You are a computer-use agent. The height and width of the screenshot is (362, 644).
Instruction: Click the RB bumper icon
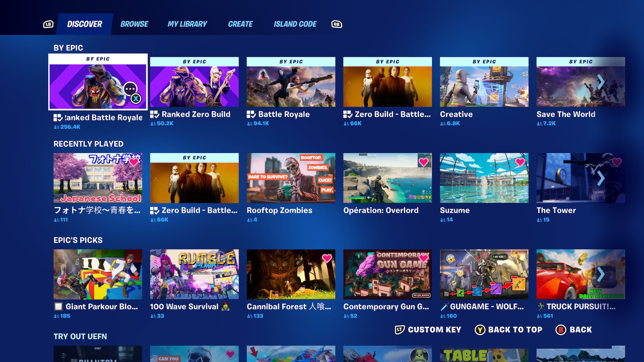tap(336, 24)
